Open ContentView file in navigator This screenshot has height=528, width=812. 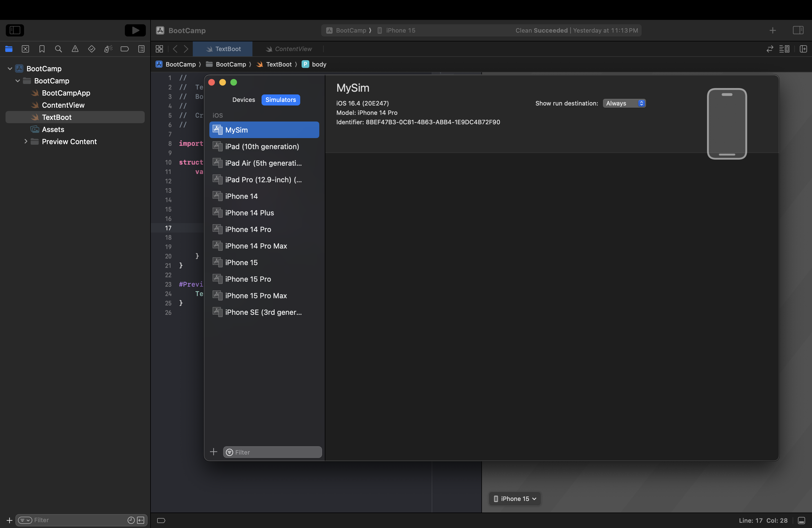63,105
